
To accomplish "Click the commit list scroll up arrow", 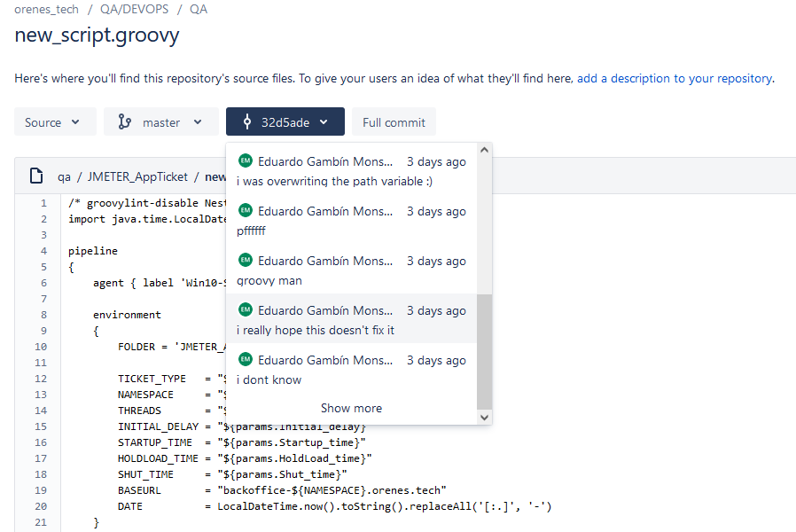I will [484, 150].
